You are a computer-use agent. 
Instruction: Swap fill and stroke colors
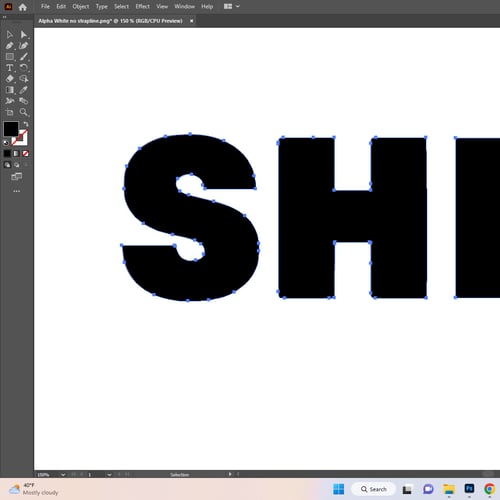coord(26,124)
